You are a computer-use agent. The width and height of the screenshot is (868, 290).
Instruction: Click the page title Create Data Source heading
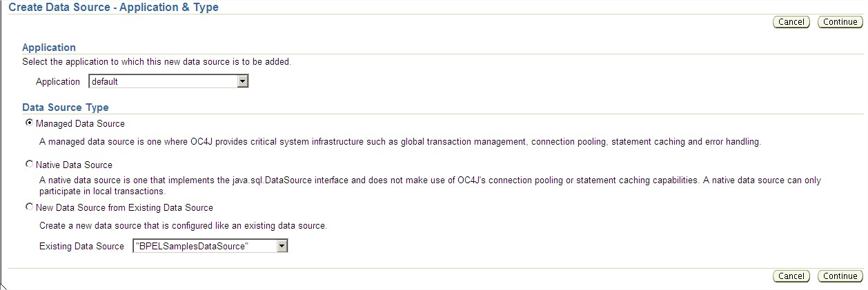(114, 7)
